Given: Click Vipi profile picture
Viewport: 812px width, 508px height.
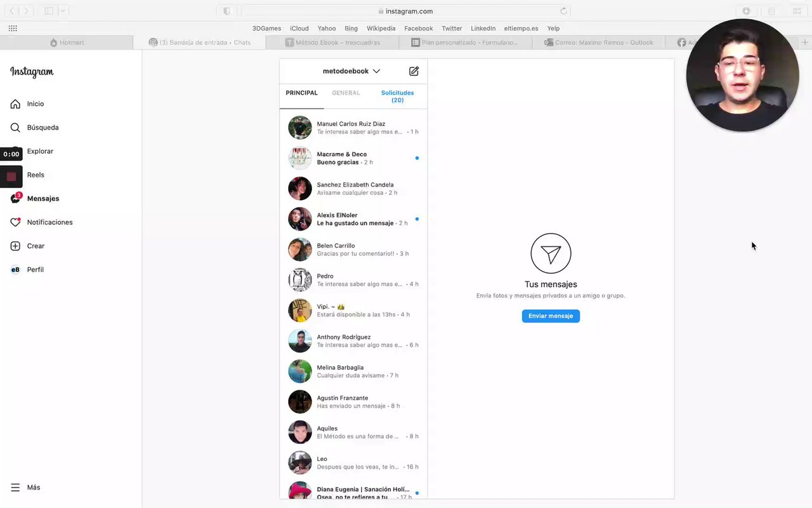Looking at the screenshot, I should click(300, 311).
